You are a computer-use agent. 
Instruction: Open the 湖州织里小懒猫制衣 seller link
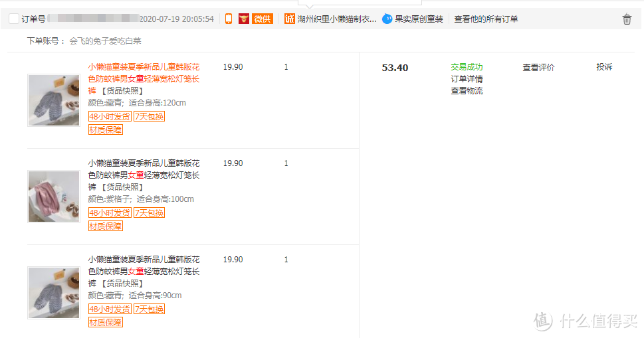(337, 19)
